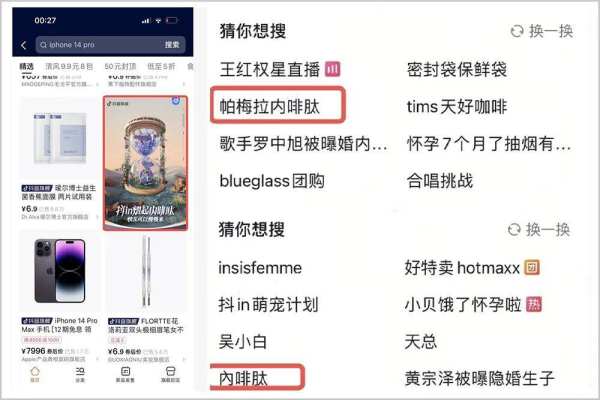Click the suggestion 帕梅拉内啡肽
The image size is (600, 400).
click(x=269, y=106)
